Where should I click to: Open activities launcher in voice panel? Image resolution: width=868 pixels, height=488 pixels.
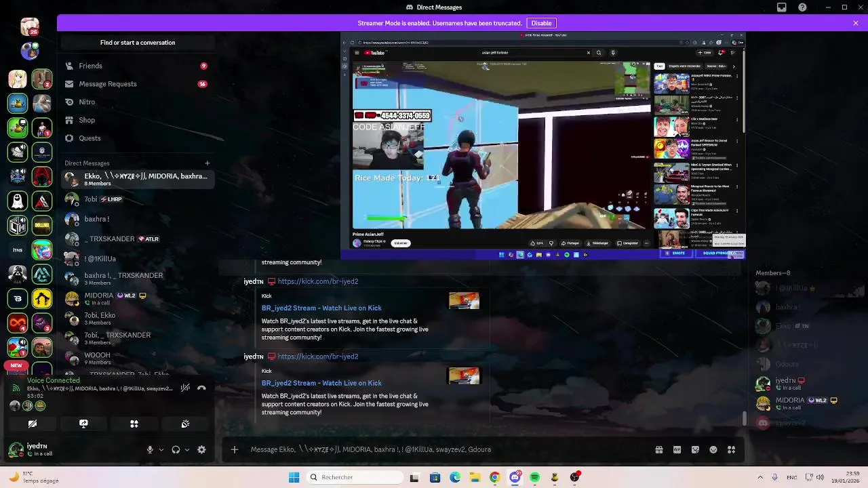(134, 424)
